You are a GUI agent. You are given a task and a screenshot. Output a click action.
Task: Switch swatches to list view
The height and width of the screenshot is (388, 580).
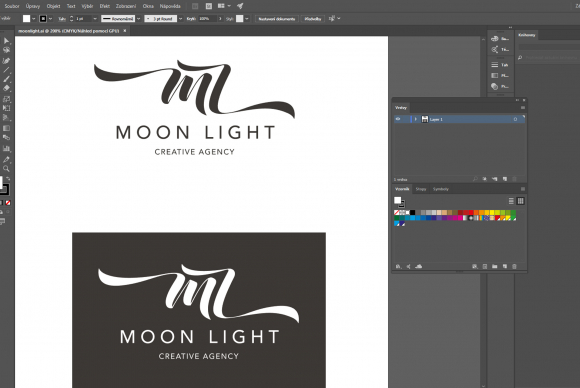pos(511,201)
